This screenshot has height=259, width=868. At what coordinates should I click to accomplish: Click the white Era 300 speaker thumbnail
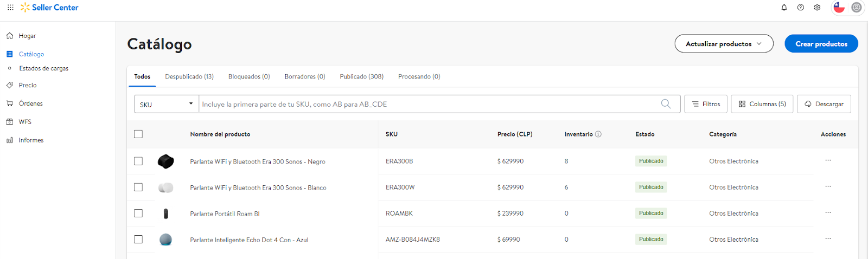(165, 187)
